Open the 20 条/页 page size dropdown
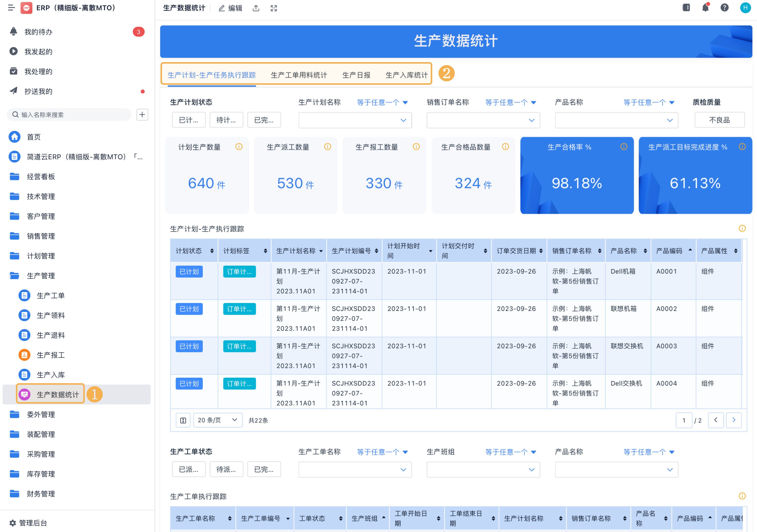 [x=218, y=420]
